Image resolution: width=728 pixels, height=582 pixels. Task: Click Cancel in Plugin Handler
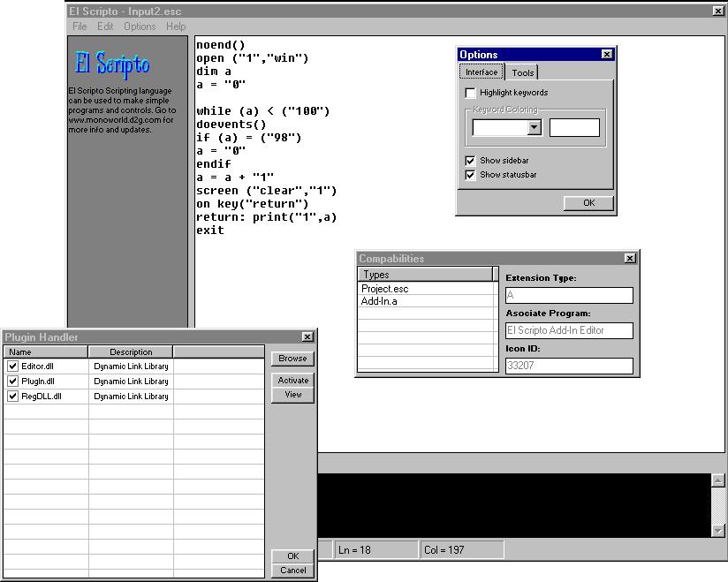(x=292, y=571)
